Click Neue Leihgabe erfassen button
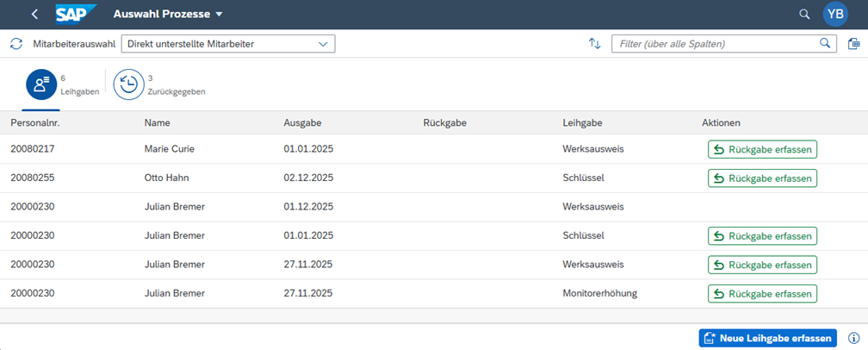This screenshot has height=350, width=868. pos(767,338)
